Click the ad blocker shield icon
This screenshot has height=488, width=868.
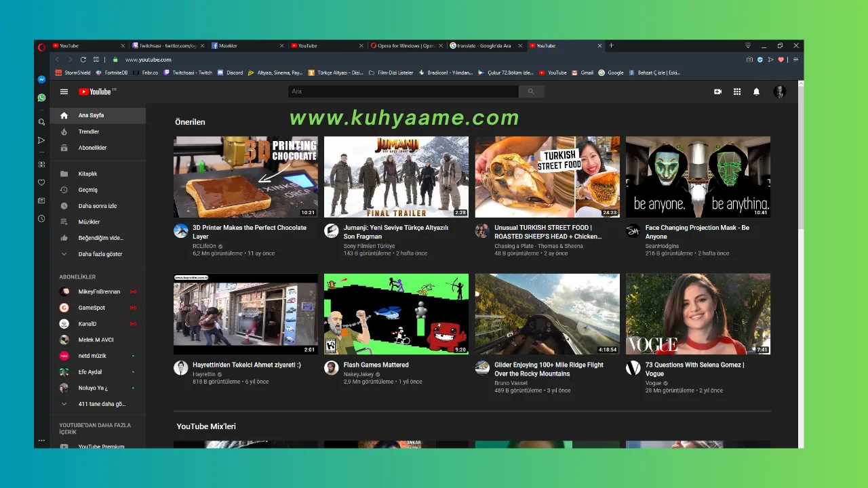[759, 60]
